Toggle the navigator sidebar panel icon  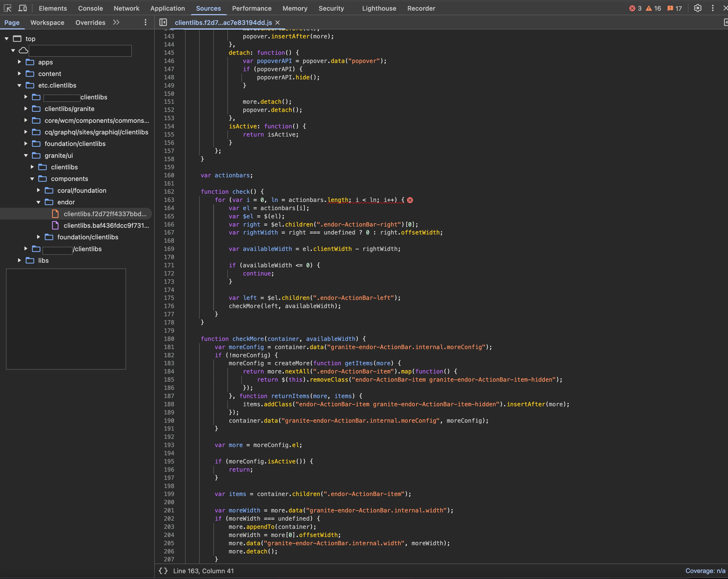click(163, 22)
